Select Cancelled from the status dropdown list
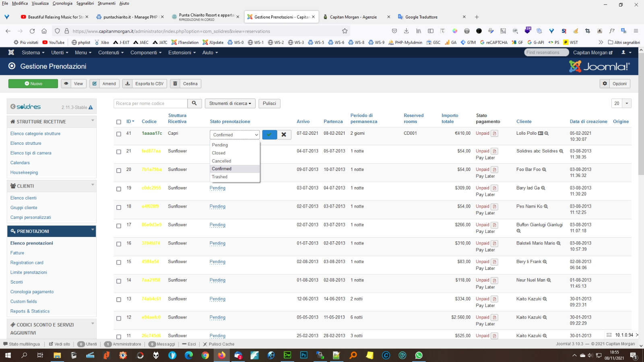 pos(221,161)
